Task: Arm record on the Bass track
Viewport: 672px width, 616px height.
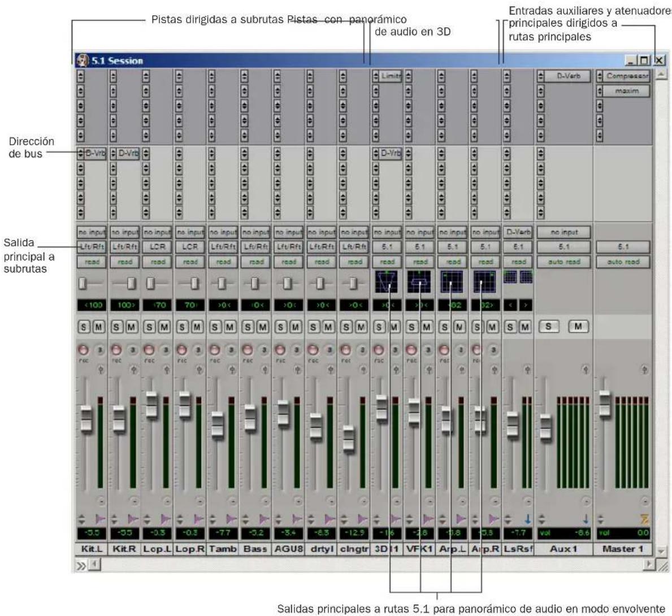Action: [x=248, y=350]
